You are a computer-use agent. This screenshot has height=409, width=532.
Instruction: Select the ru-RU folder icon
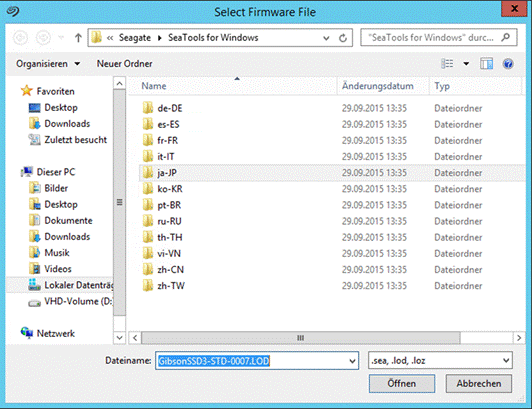[x=148, y=221]
